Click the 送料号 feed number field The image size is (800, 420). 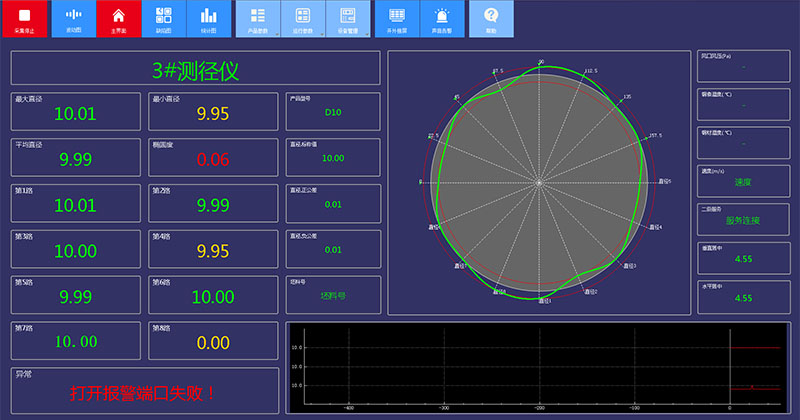(332, 295)
